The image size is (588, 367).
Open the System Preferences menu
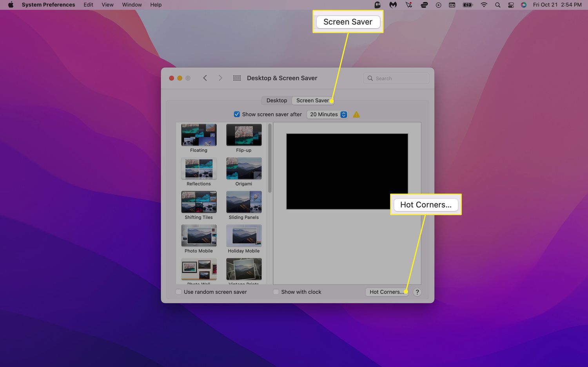pos(48,5)
